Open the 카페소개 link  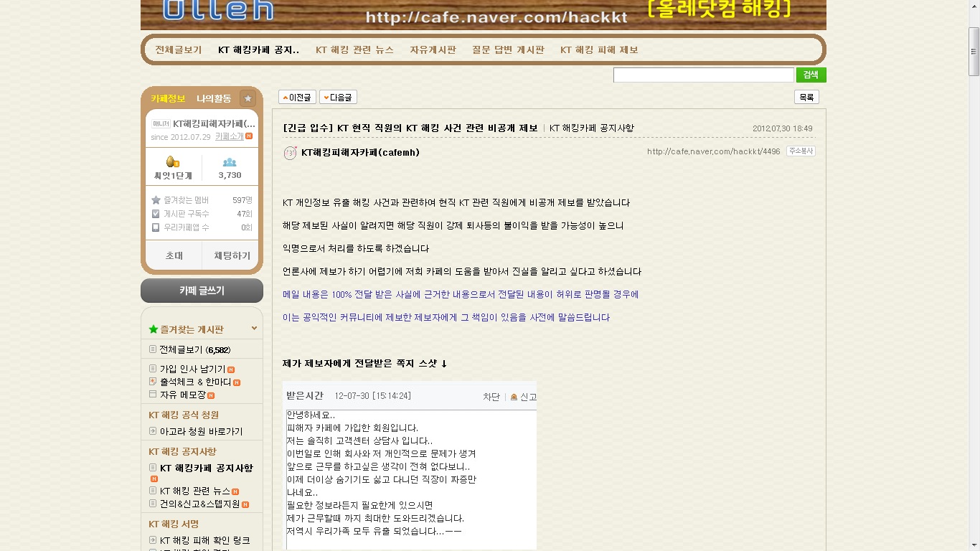pyautogui.click(x=230, y=136)
